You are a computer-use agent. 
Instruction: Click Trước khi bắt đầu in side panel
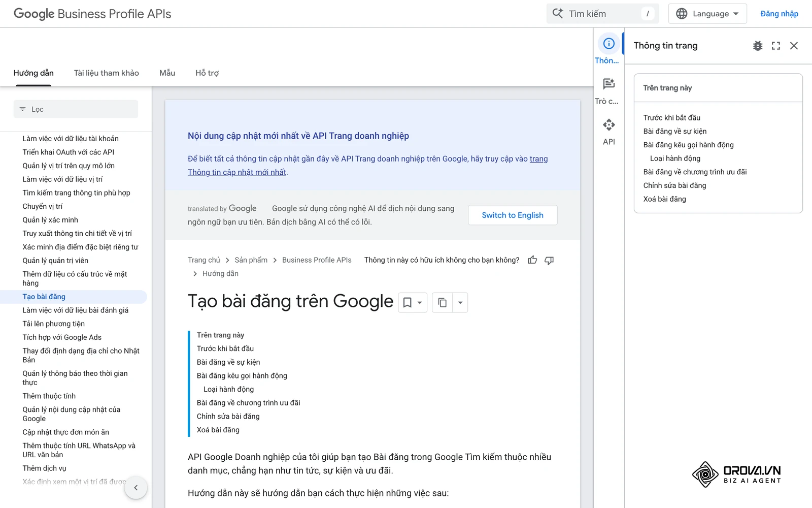pos(672,118)
